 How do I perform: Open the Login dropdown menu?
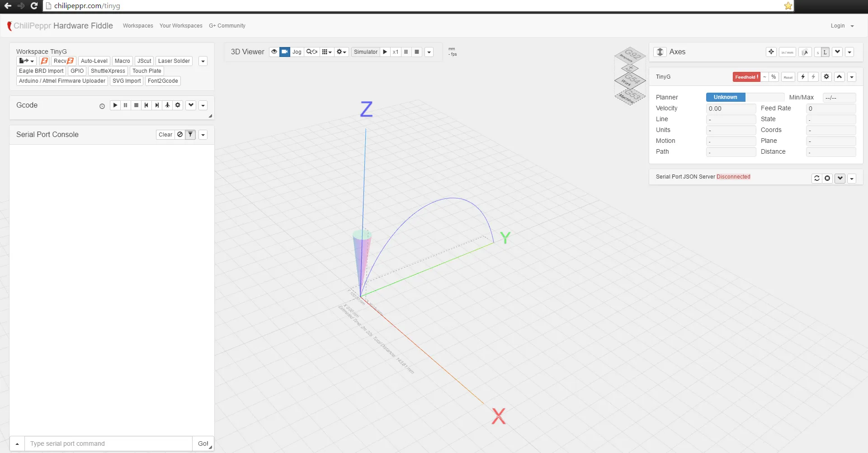point(842,26)
